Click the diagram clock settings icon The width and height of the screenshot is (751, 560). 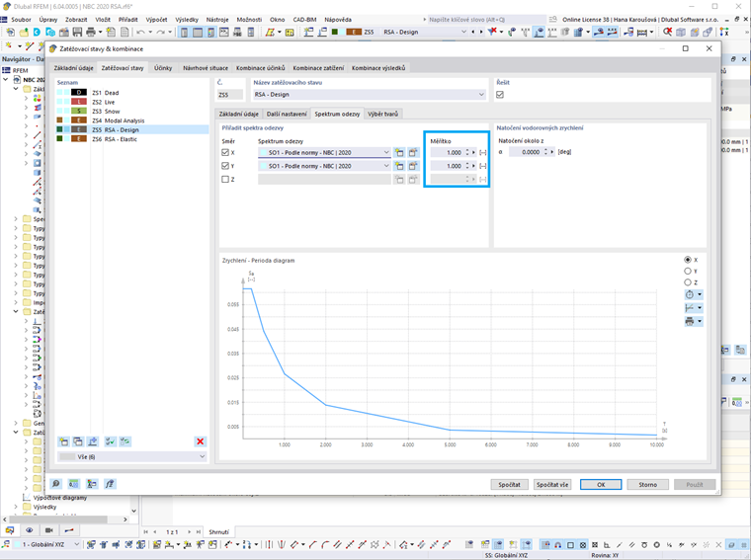tap(690, 294)
